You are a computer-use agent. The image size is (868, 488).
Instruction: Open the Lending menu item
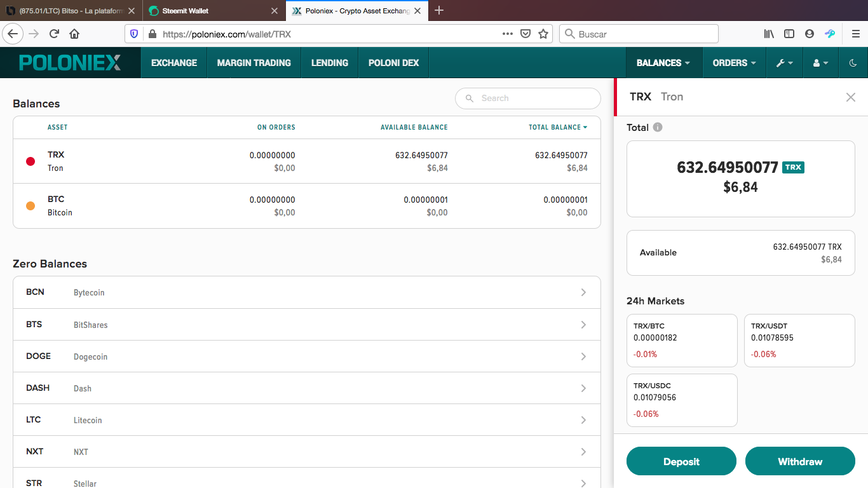point(330,63)
